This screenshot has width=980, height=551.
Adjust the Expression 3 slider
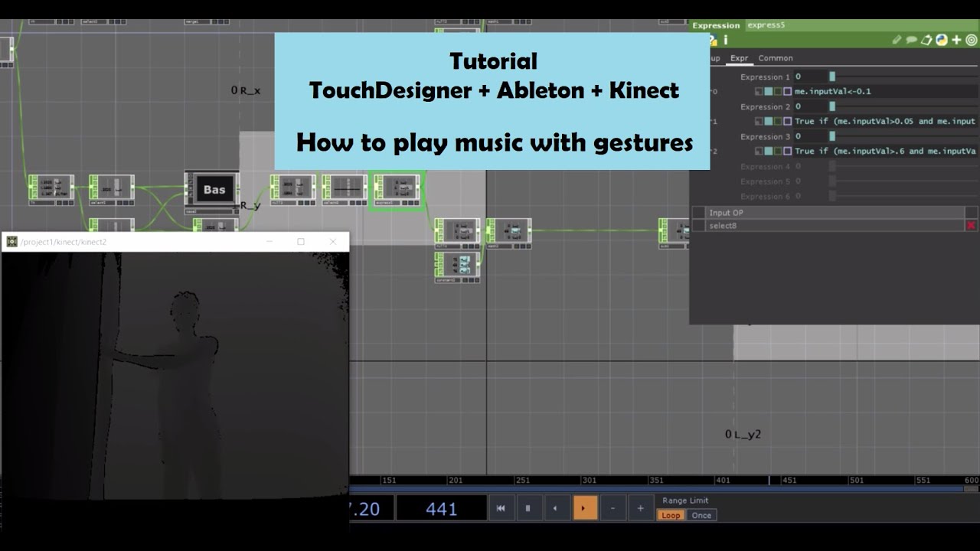[x=903, y=136]
